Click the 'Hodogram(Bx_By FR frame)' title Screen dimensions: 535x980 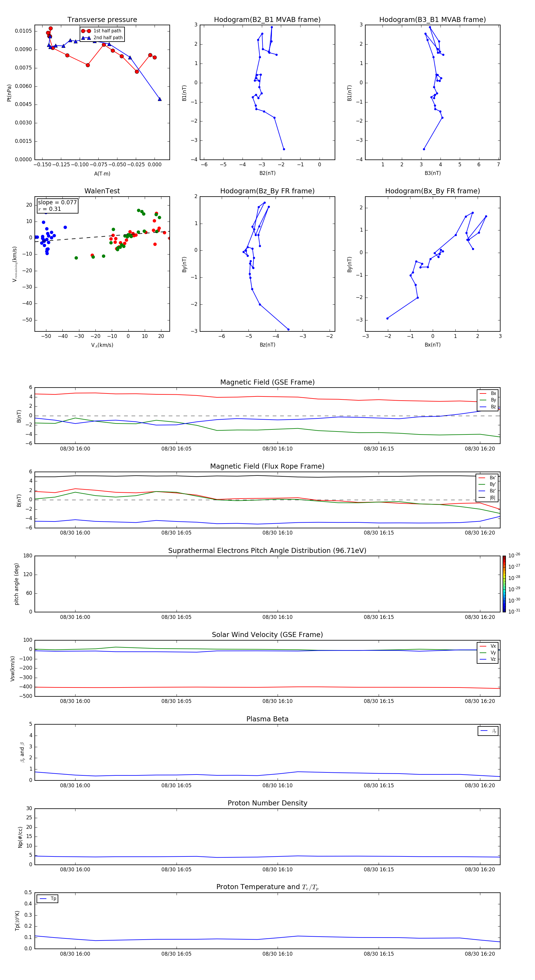coord(432,191)
